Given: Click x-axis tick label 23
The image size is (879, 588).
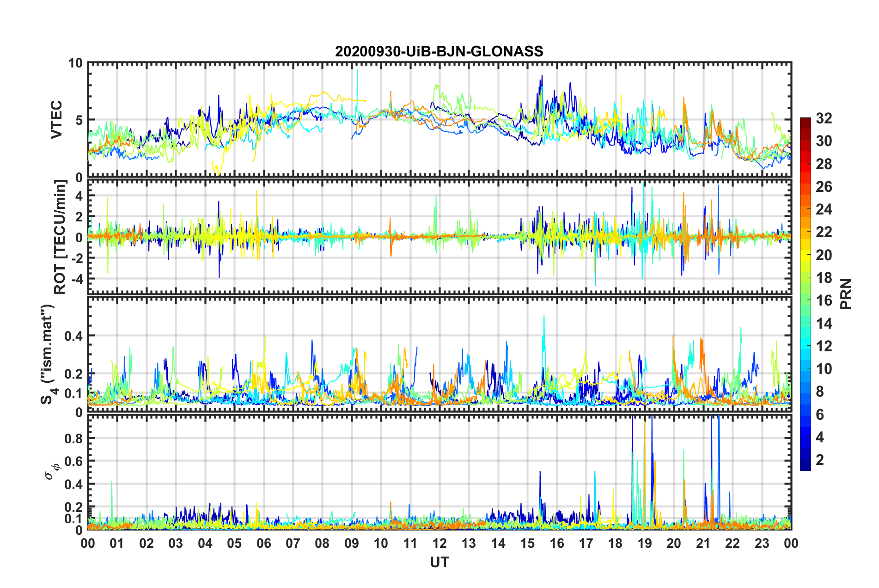Looking at the screenshot, I should pyautogui.click(x=762, y=543).
